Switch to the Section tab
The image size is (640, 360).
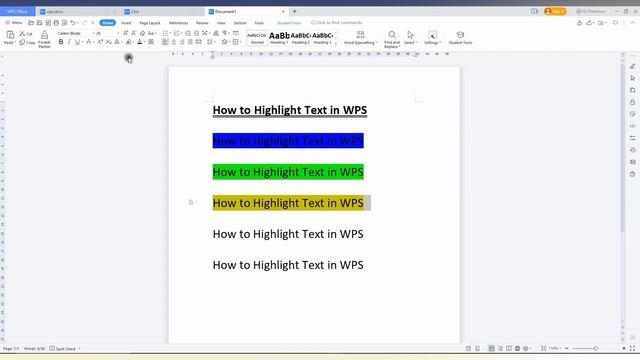click(x=240, y=23)
